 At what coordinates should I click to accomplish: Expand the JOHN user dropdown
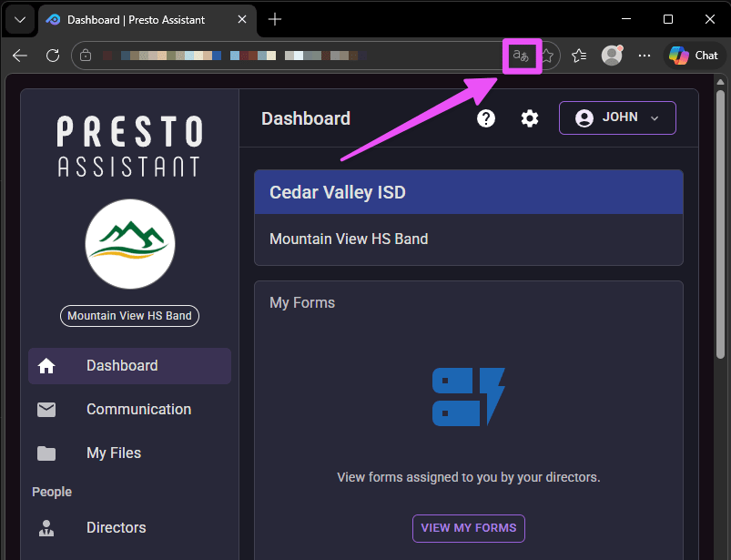click(x=617, y=118)
